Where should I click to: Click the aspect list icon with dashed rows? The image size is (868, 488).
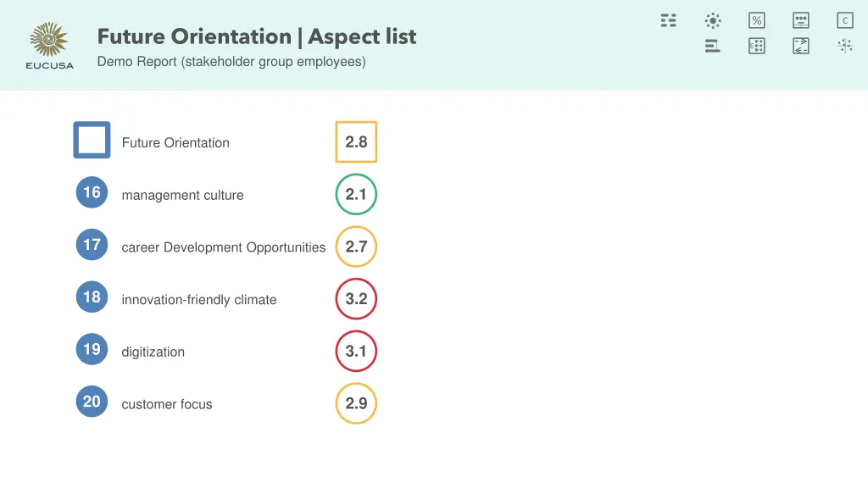[669, 20]
